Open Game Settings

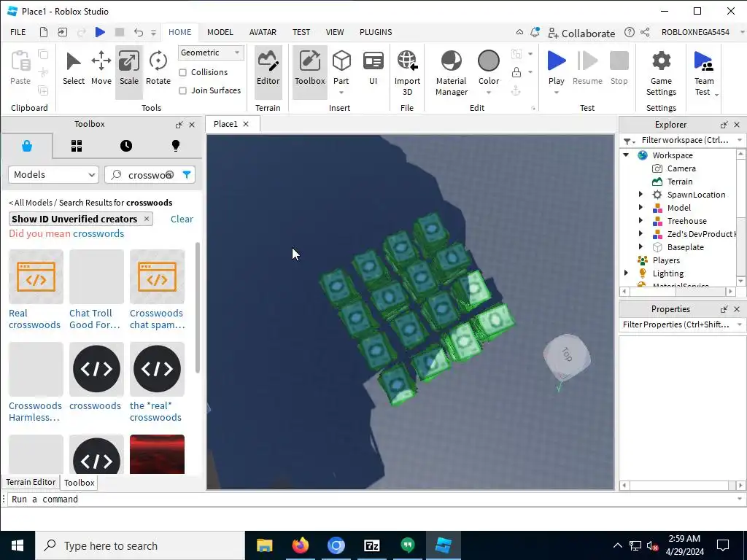[x=661, y=72]
